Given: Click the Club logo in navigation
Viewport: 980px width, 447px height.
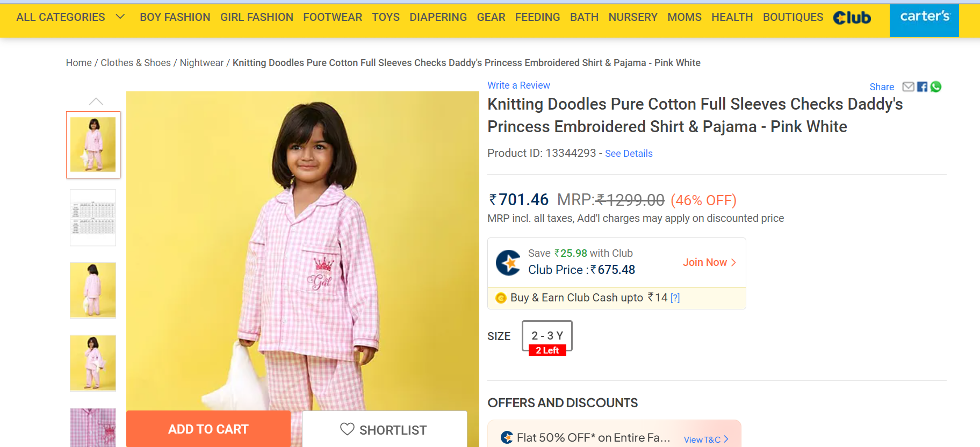Looking at the screenshot, I should click(x=852, y=18).
